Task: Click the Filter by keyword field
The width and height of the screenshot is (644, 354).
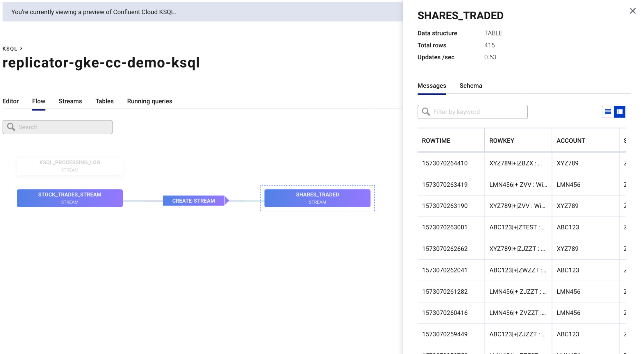Action: [x=473, y=112]
